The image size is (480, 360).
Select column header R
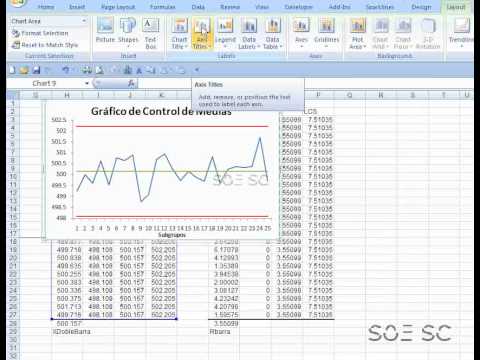[x=381, y=95]
